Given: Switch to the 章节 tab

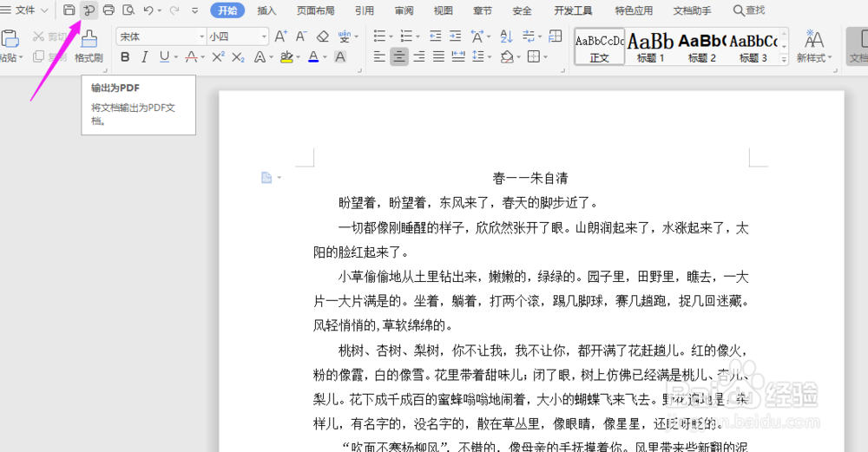Looking at the screenshot, I should click(x=482, y=10).
